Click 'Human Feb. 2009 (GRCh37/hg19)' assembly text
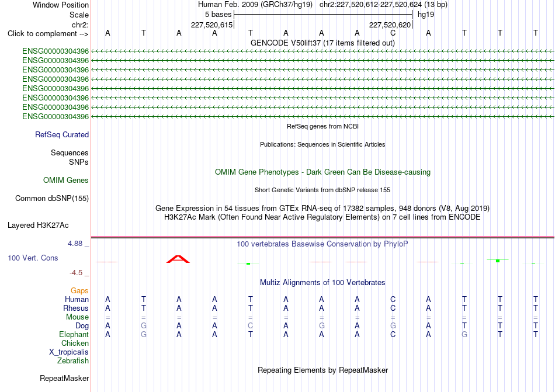This screenshot has width=555, height=392. [x=255, y=5]
